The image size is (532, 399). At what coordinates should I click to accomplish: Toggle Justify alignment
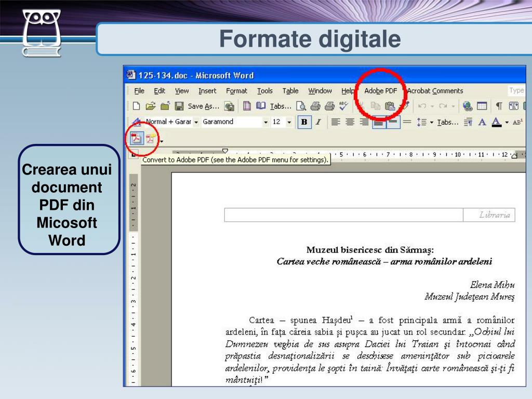379,122
